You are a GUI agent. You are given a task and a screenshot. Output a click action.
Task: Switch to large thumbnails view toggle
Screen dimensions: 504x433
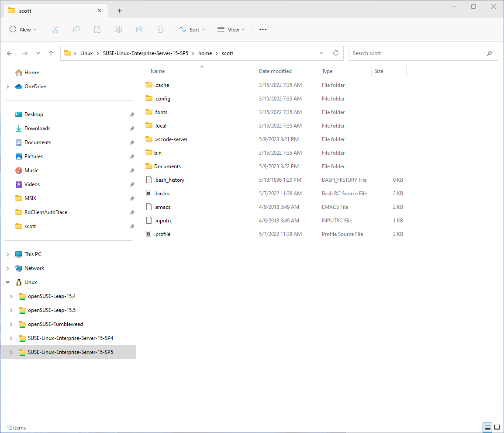coord(497,427)
